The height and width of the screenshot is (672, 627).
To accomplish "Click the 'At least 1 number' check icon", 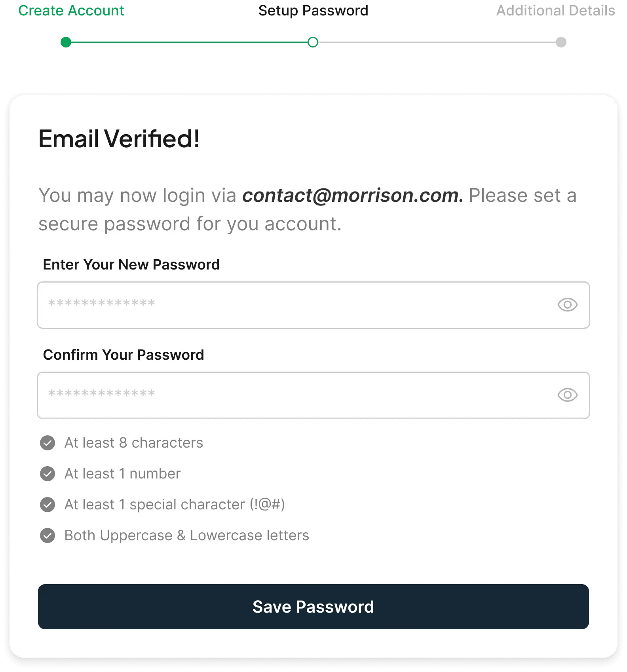I will pos(47,474).
